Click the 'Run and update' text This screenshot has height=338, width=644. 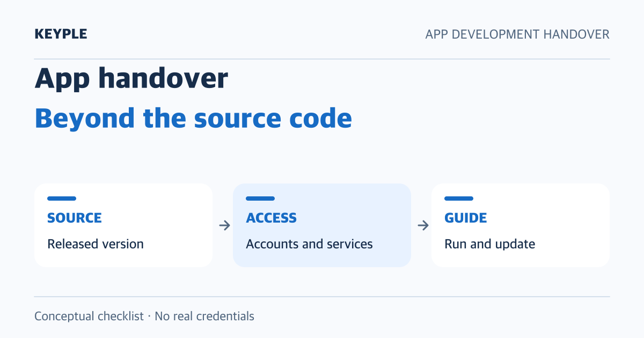pyautogui.click(x=490, y=244)
